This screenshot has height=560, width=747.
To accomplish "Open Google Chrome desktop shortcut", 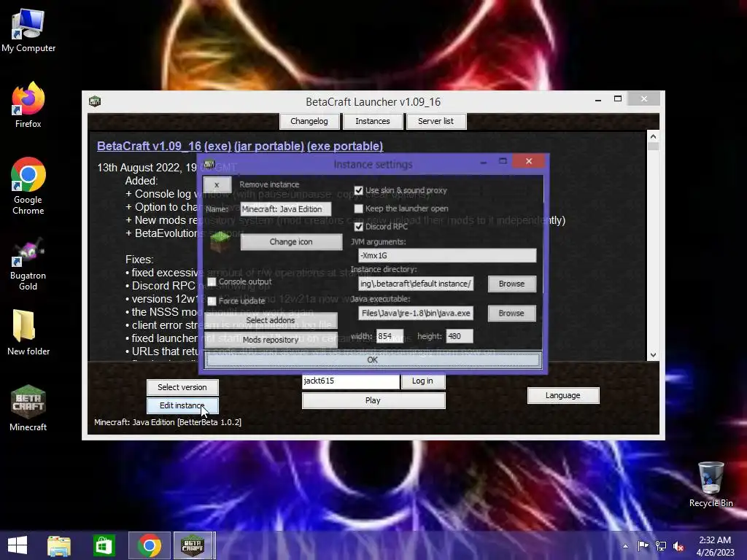I will [28, 186].
